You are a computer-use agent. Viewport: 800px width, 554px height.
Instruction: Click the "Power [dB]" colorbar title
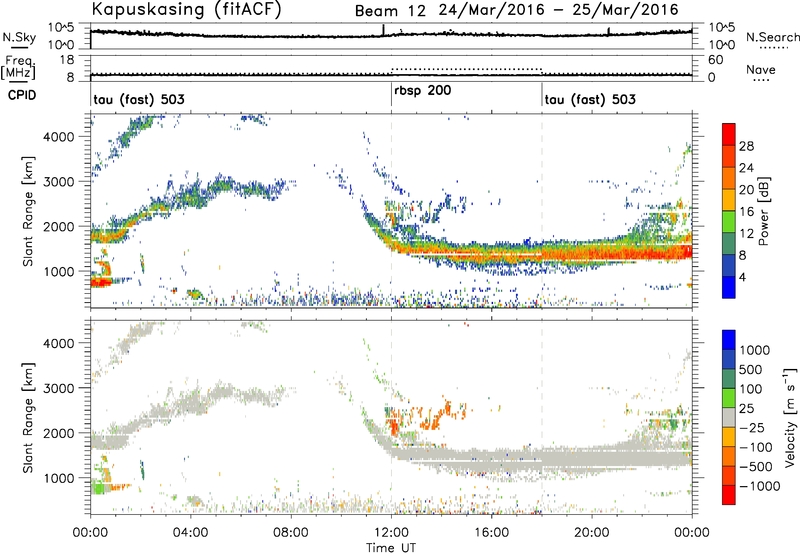763,211
